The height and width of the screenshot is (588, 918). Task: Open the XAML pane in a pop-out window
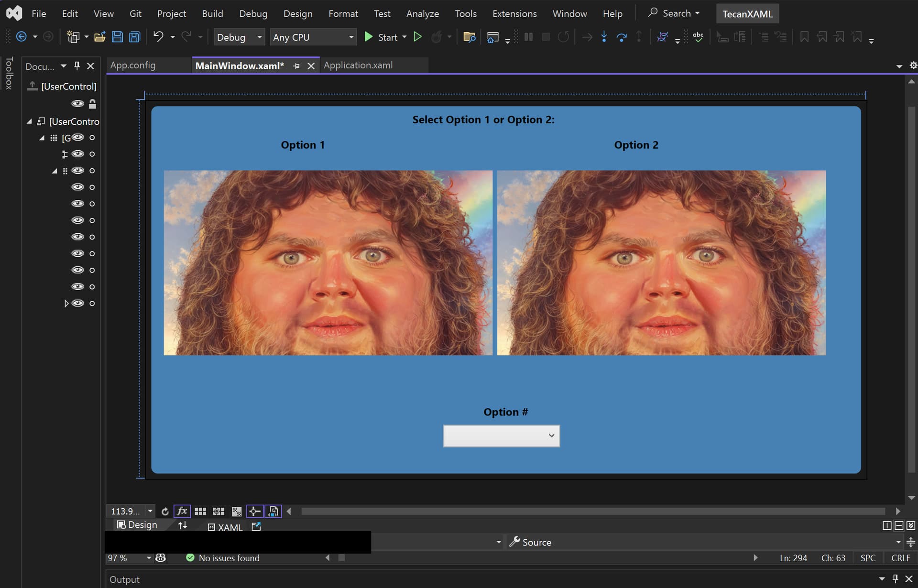[256, 526]
